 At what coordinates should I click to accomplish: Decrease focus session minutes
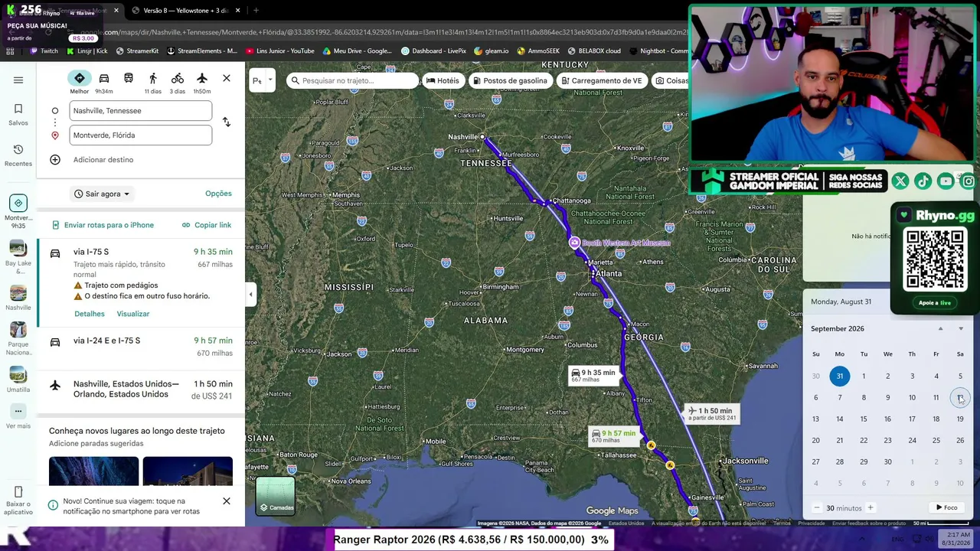tap(817, 507)
